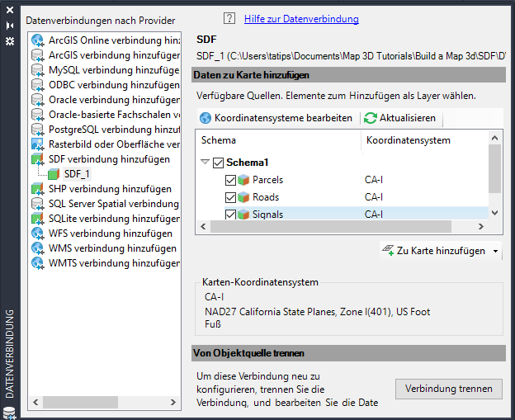The height and width of the screenshot is (420, 515).
Task: Select SDF_1 connection in provider list
Action: point(77,174)
